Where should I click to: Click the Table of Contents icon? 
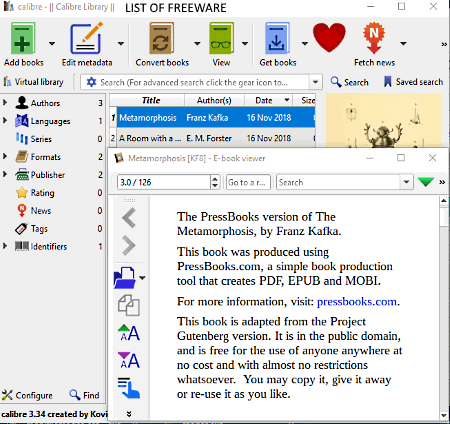point(129,388)
